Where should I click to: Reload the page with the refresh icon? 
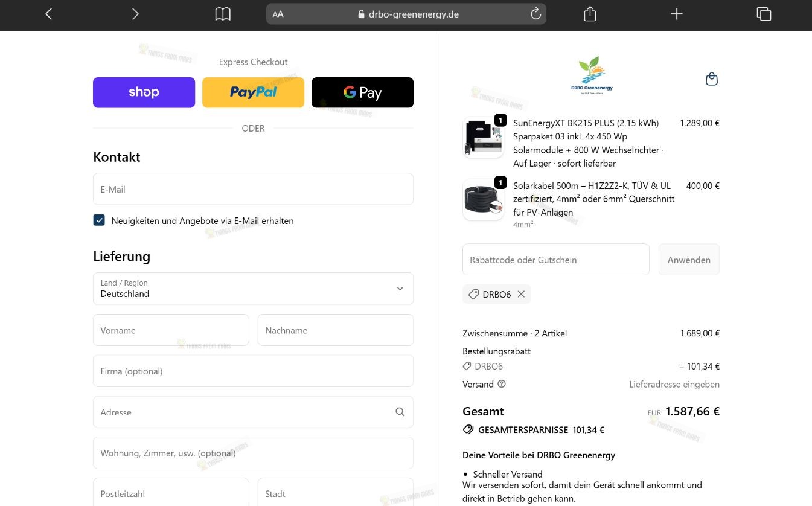[535, 14]
